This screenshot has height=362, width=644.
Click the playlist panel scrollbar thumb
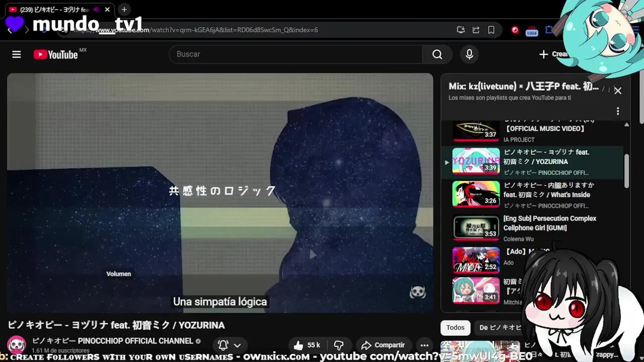pos(626,171)
